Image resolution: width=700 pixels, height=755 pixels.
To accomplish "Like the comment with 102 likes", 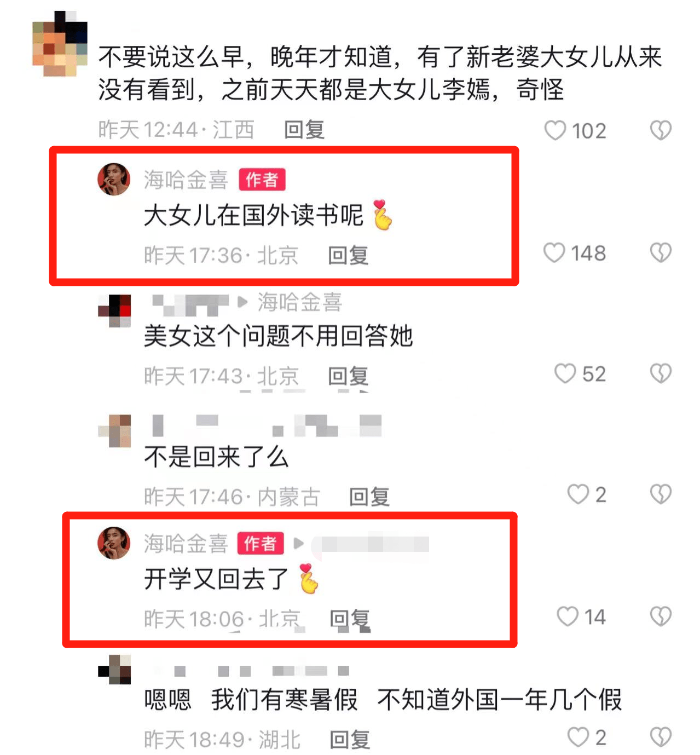I will click(555, 130).
